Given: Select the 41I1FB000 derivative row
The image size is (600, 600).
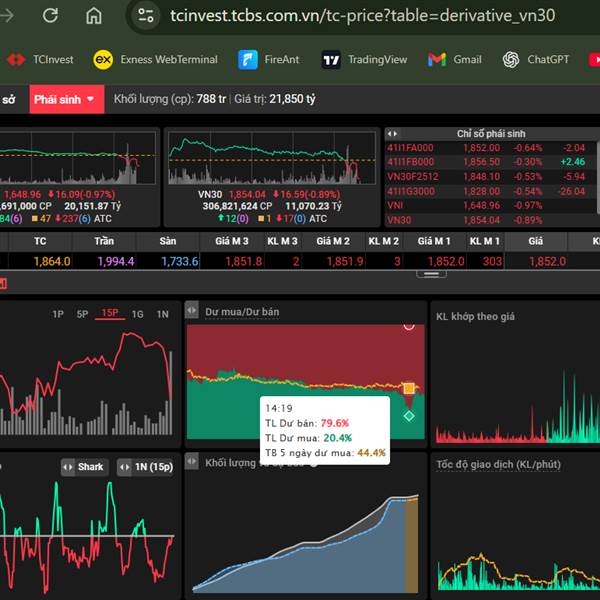Looking at the screenshot, I should [x=490, y=162].
